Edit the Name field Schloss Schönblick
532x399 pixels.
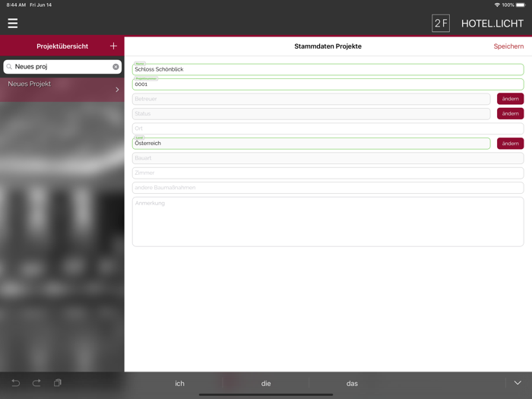point(328,69)
